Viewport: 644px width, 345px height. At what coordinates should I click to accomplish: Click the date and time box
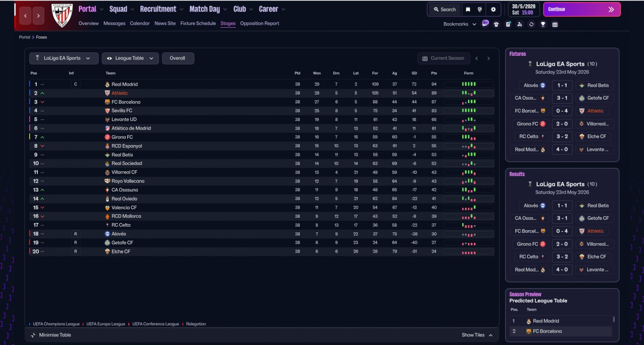(524, 9)
